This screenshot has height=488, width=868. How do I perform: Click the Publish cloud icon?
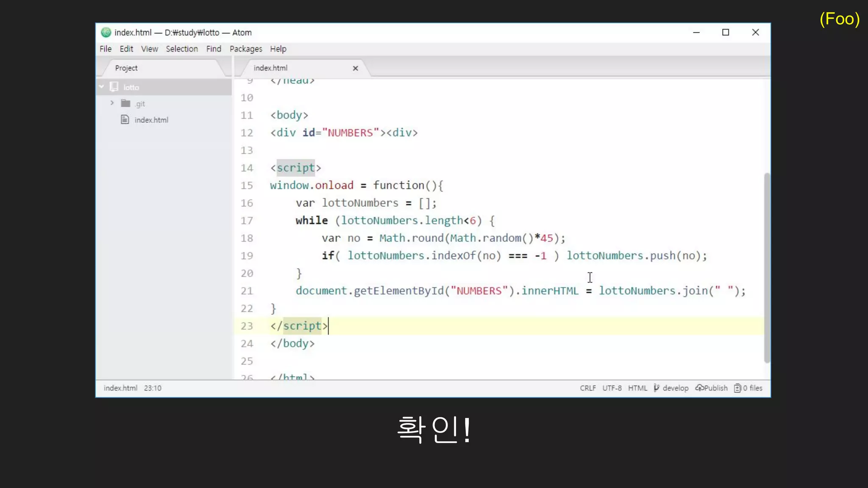click(700, 388)
